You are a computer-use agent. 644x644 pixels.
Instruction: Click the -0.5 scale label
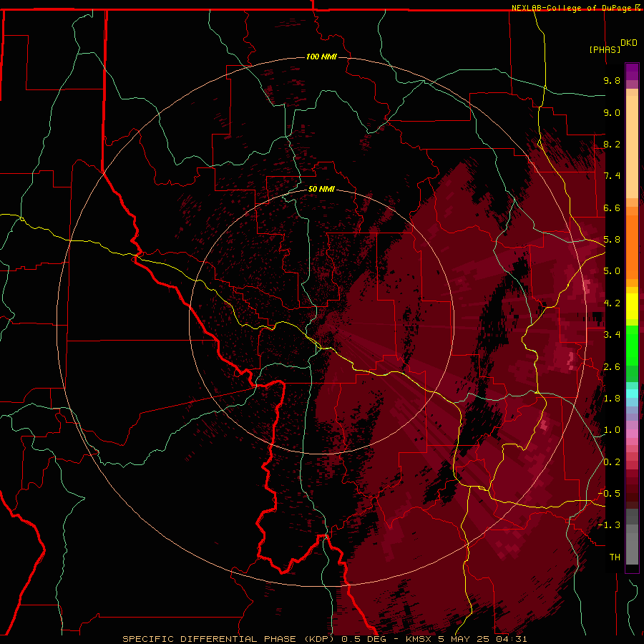(609, 494)
